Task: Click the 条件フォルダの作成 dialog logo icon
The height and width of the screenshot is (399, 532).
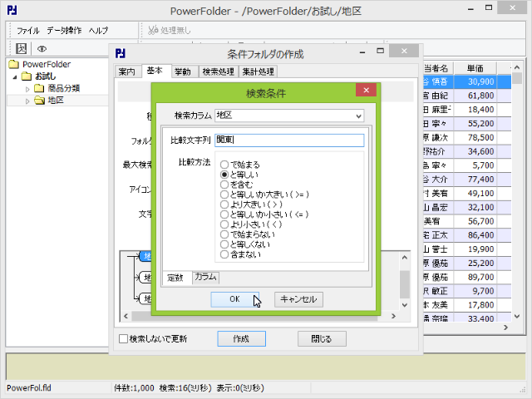Action: point(121,53)
